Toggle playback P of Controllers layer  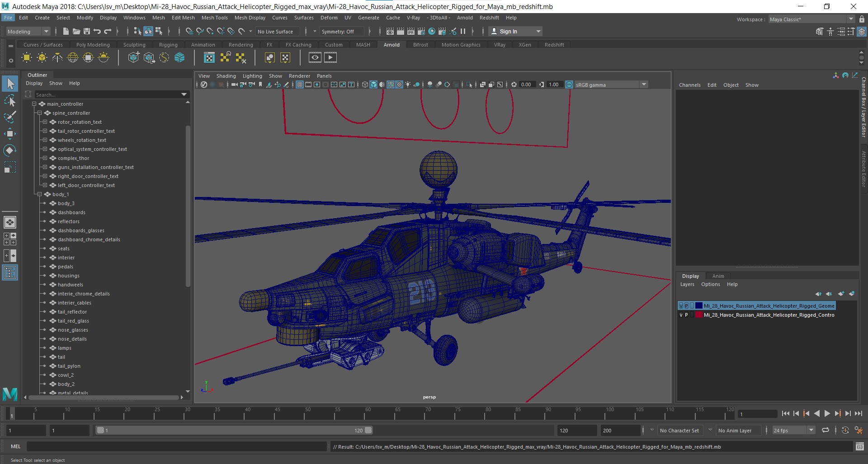pyautogui.click(x=686, y=315)
